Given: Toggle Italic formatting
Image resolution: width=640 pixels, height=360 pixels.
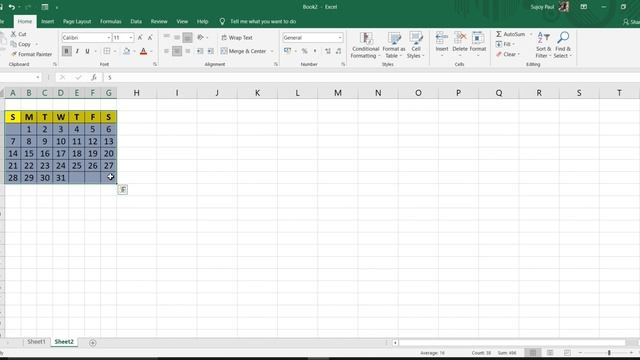Looking at the screenshot, I should 77,51.
